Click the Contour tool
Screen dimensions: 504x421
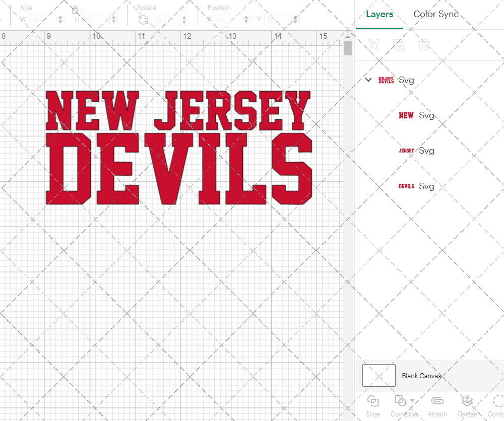496,406
